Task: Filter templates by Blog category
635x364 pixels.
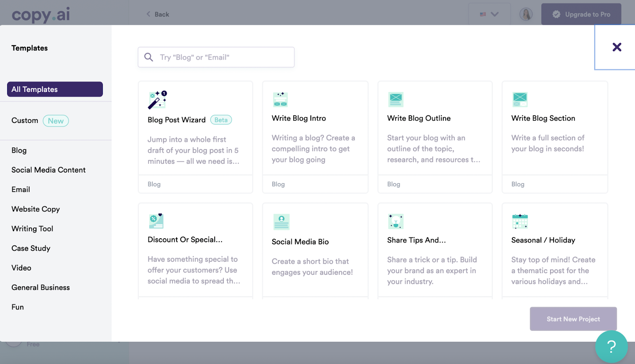Action: (19, 150)
